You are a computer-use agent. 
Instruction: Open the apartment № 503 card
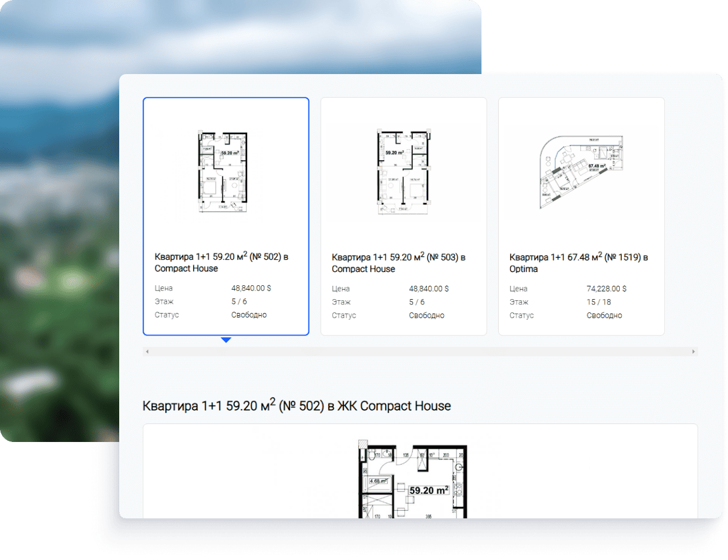[x=403, y=216]
